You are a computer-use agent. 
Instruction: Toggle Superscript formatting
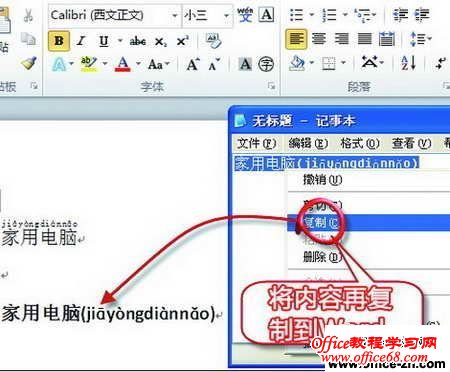[183, 41]
